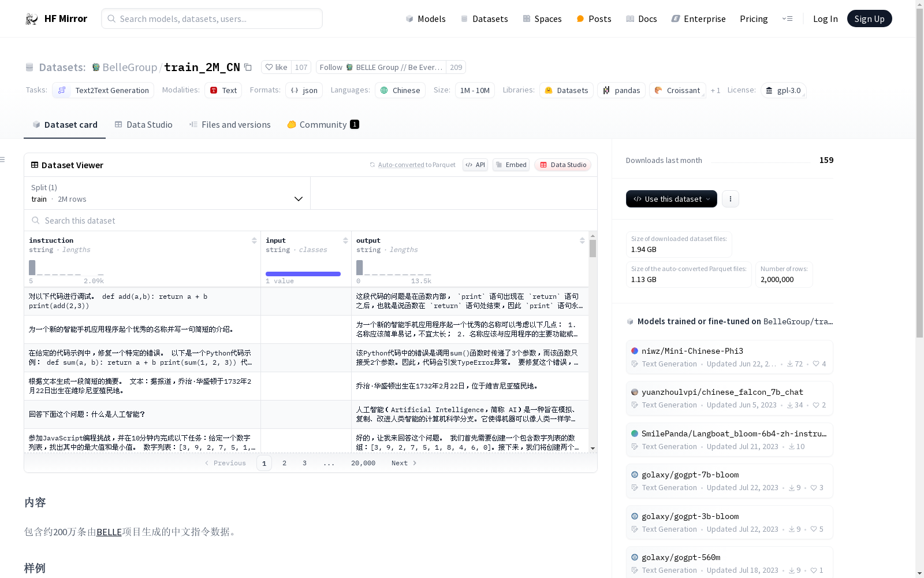Click the input classes bar
924x578 pixels.
[303, 273]
